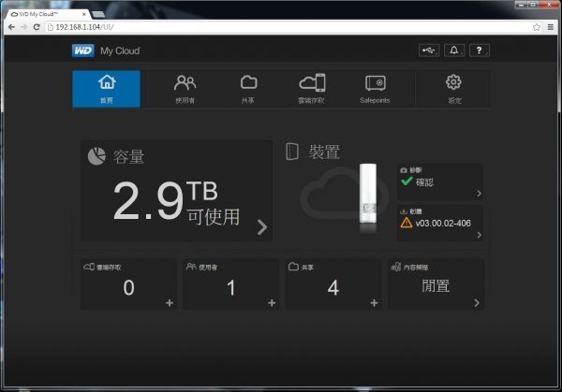
Task: Close the WD My Cloud browser tab
Action: tap(84, 14)
